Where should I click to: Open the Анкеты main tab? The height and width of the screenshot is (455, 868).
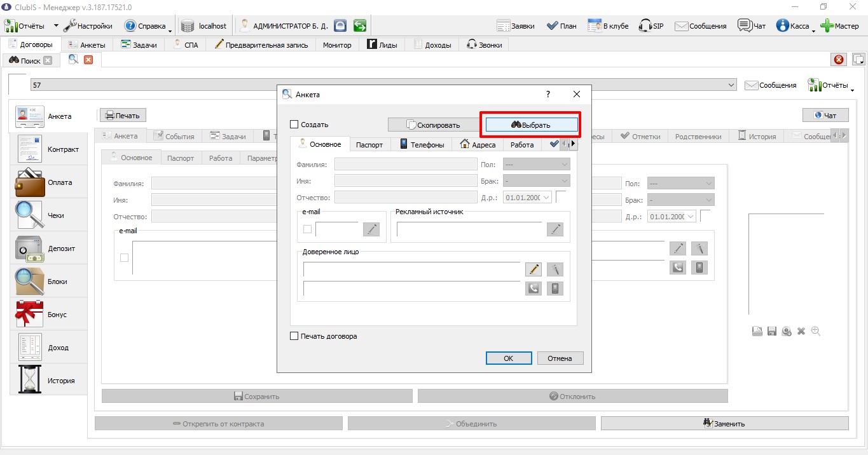pos(88,44)
